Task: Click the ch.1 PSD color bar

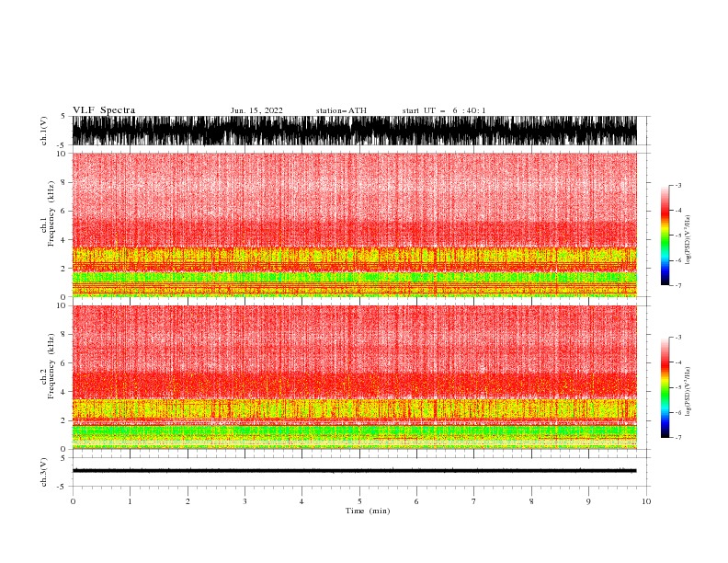Action: pyautogui.click(x=665, y=236)
